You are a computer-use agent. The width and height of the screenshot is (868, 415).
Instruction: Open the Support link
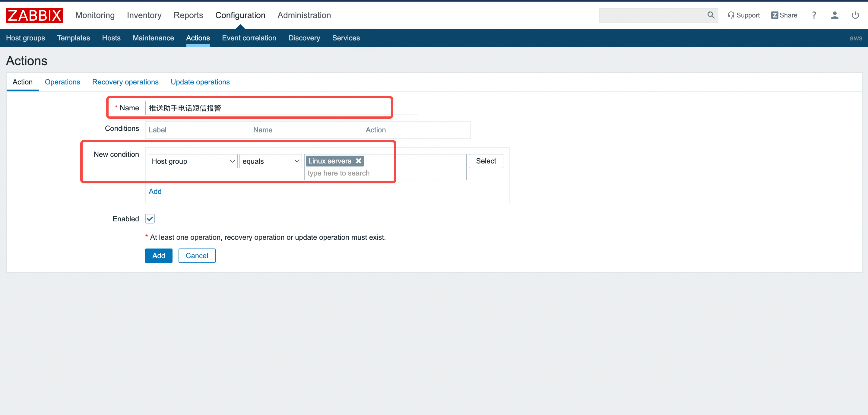coord(744,15)
